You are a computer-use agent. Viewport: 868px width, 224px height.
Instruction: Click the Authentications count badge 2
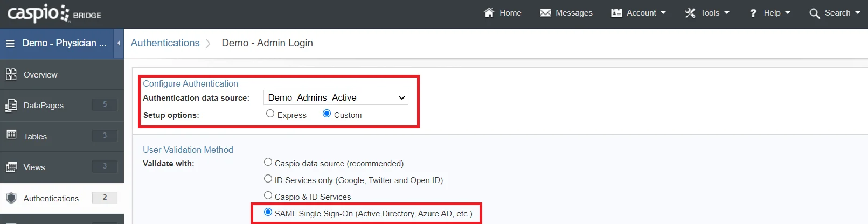[x=105, y=197]
